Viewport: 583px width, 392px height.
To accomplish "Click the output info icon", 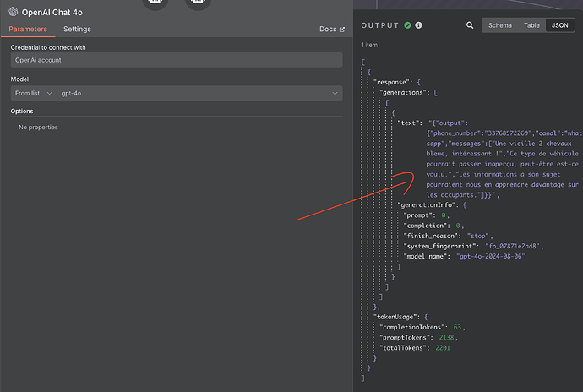I will [418, 25].
